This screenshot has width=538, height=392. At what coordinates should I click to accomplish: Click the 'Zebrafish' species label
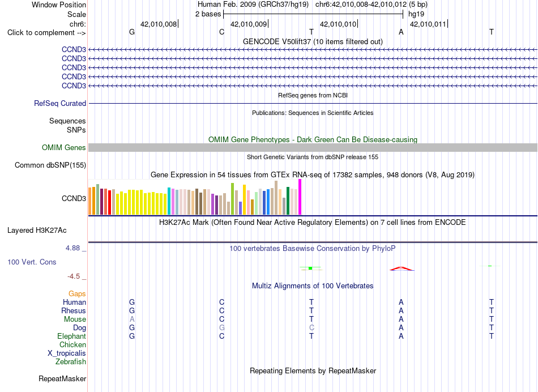tap(71, 362)
